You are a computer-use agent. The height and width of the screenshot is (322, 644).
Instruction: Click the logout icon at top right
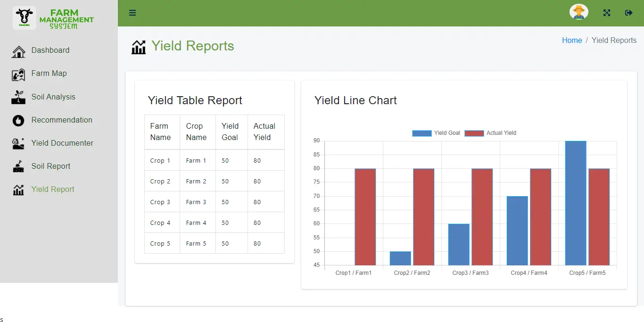point(629,13)
